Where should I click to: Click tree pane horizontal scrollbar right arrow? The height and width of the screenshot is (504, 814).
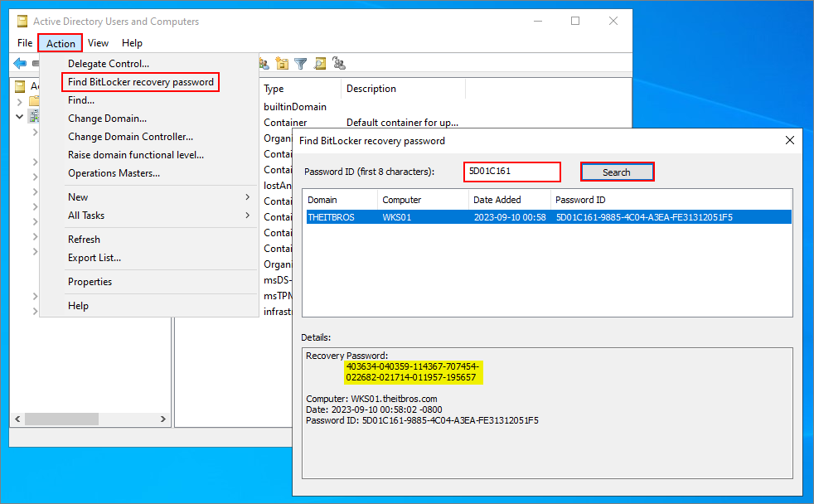coord(163,419)
